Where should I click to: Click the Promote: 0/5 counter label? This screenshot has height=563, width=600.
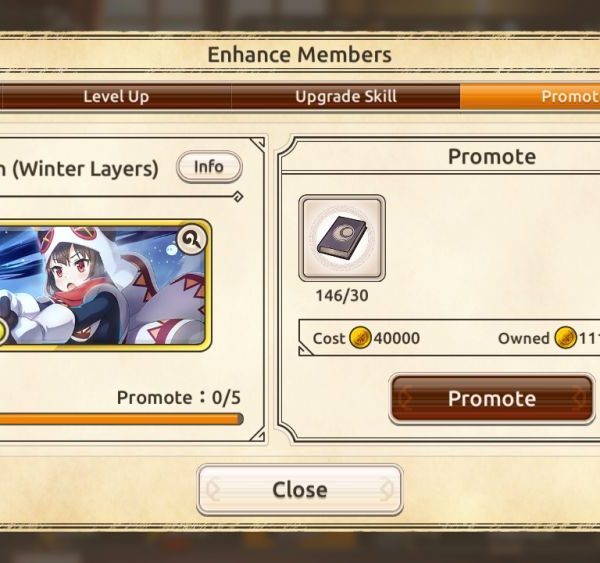[x=179, y=398]
